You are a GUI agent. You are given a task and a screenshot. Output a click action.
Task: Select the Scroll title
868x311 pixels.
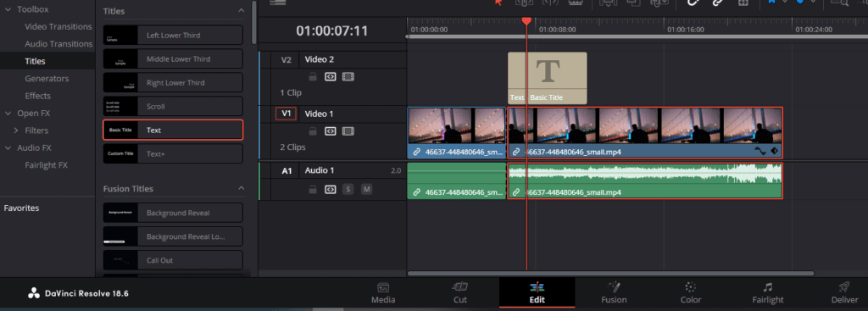(x=173, y=106)
